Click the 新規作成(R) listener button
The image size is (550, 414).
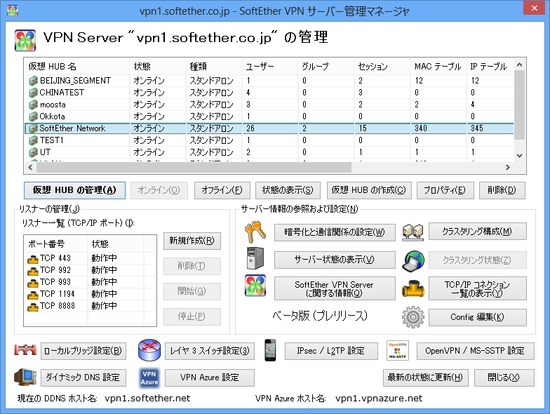[x=192, y=241]
